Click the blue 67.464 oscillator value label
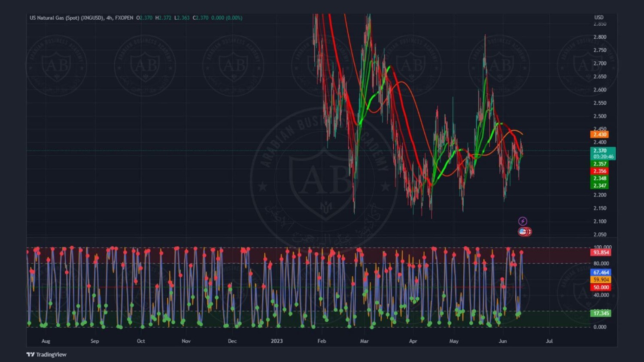This screenshot has width=644, height=362. point(601,272)
